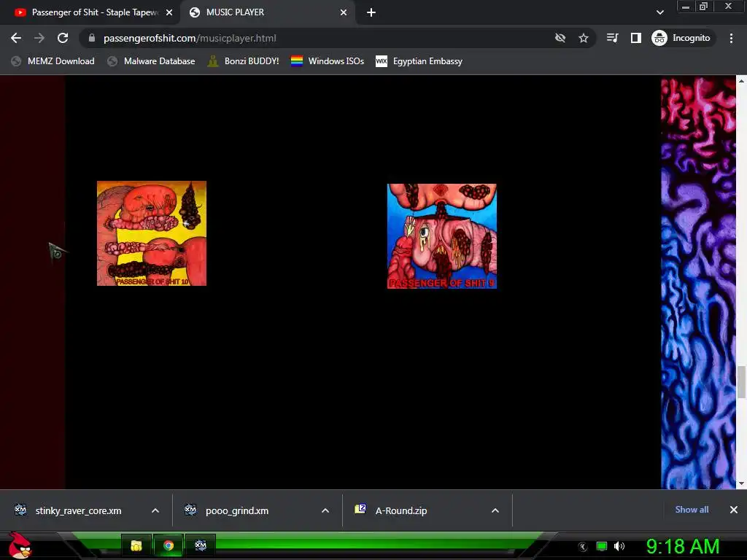Expand options for stinky_raver_core.xm download
The width and height of the screenshot is (747, 560).
point(155,510)
